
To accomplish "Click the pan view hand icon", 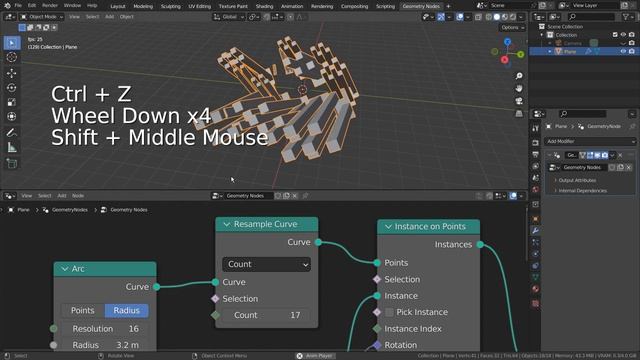I will pyautogui.click(x=519, y=88).
